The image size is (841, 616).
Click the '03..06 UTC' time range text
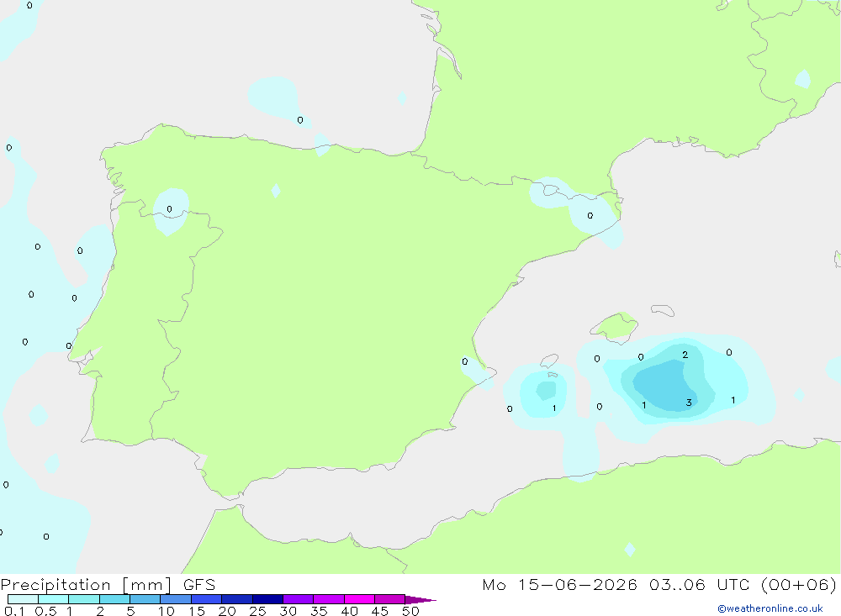point(700,584)
